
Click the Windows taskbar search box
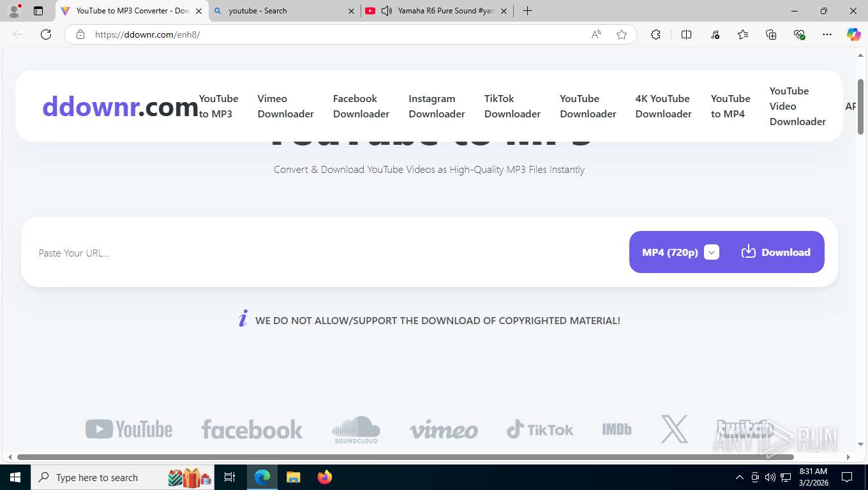click(123, 477)
